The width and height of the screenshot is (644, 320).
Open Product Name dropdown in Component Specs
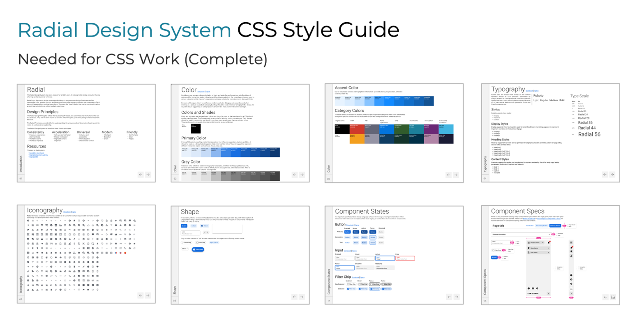(536, 243)
